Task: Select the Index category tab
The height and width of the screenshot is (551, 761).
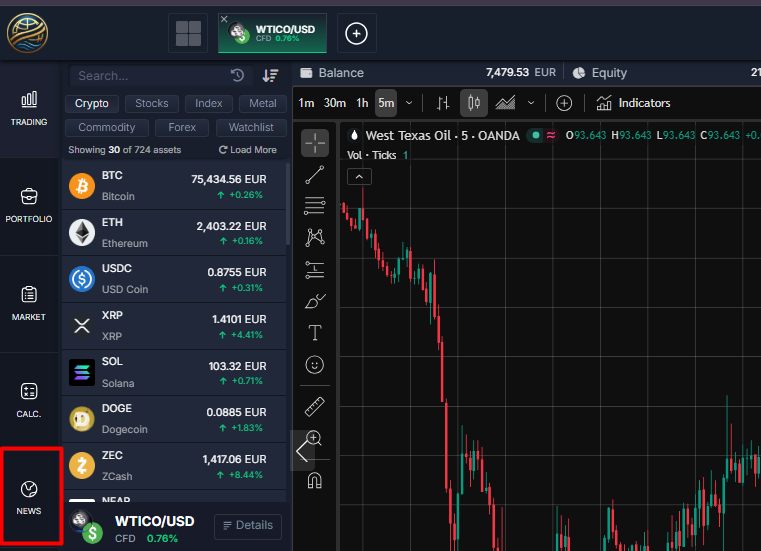Action: pyautogui.click(x=209, y=103)
